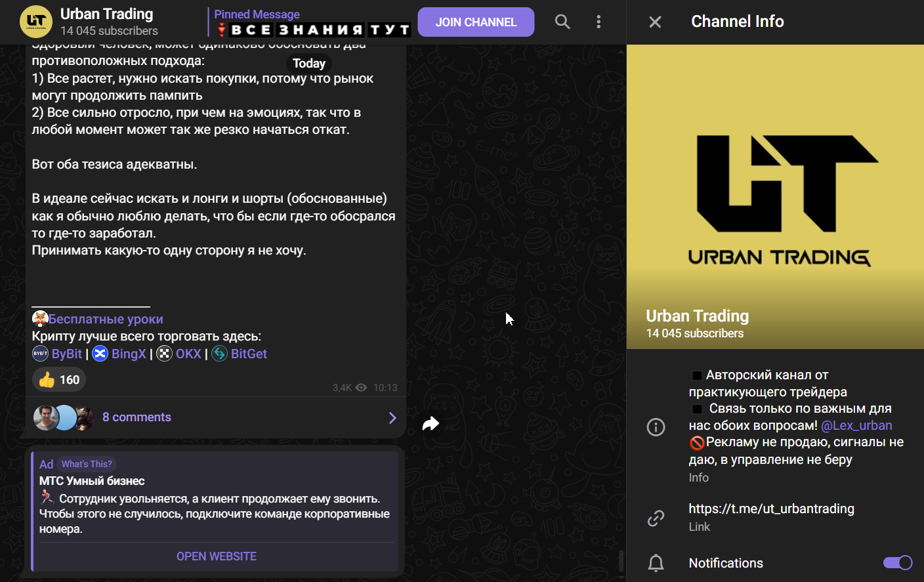Open the BitGet exchange link
The height and width of the screenshot is (582, 924).
(249, 354)
